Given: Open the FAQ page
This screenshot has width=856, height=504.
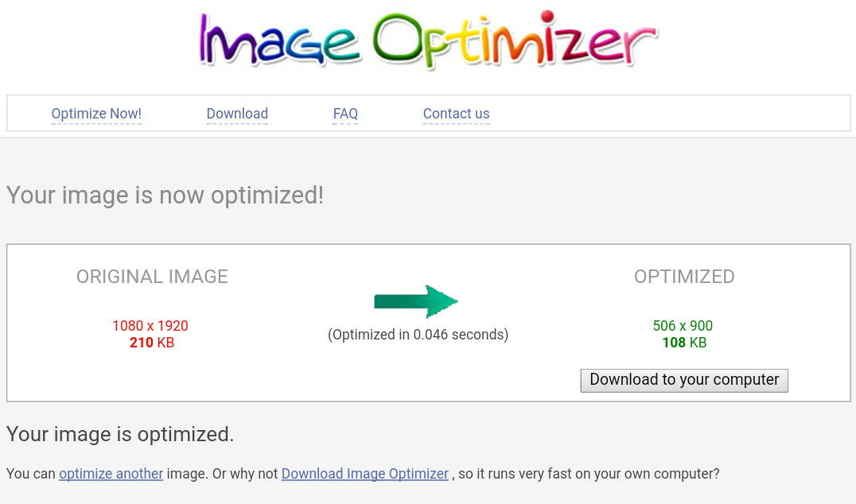Looking at the screenshot, I should (x=345, y=114).
